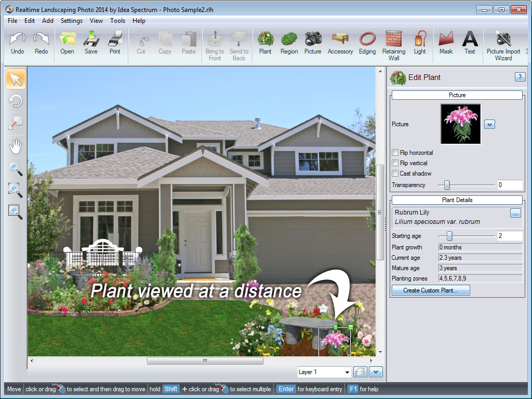The image size is (532, 399).
Task: Activate the Zoom tool in sidebar
Action: 16,169
